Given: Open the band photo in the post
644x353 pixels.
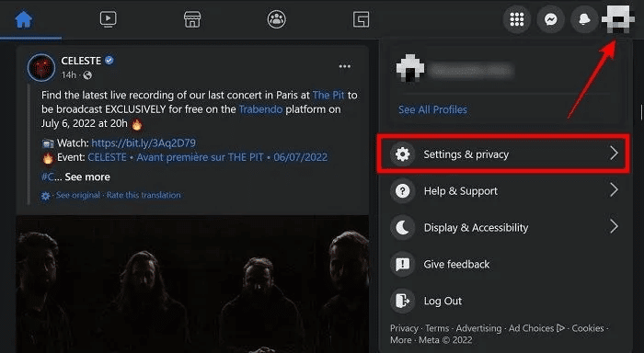Looking at the screenshot, I should [192, 284].
